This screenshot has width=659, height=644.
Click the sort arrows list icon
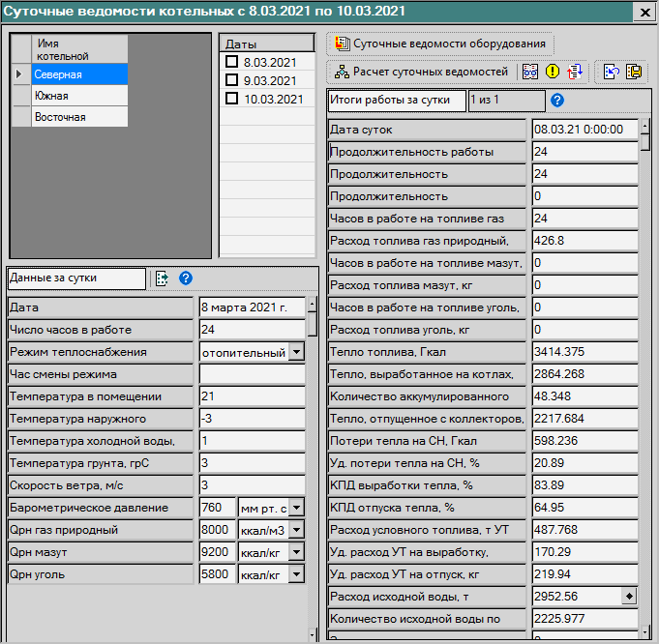(x=575, y=72)
